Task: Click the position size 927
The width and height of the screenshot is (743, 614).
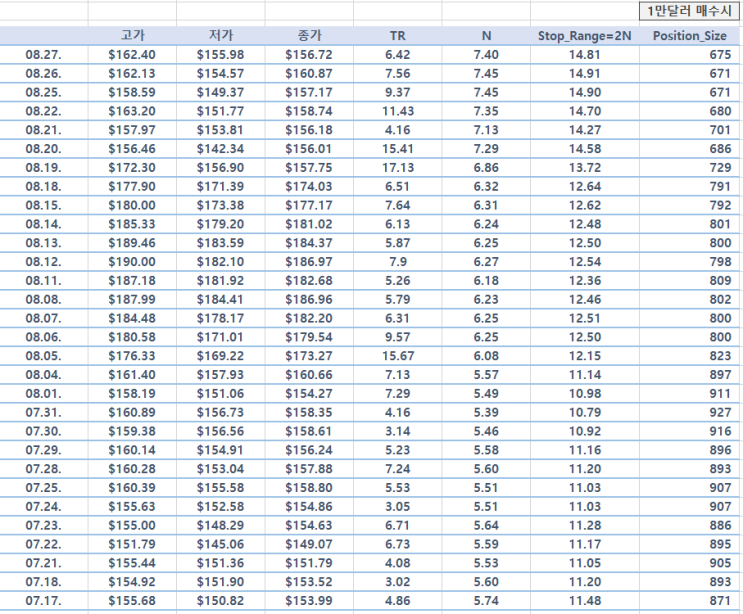Action: [x=720, y=413]
